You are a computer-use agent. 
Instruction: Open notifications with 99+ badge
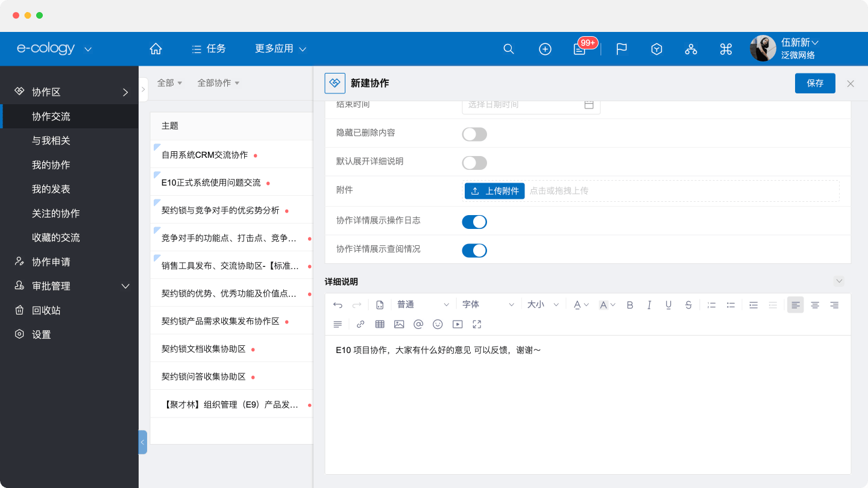580,49
